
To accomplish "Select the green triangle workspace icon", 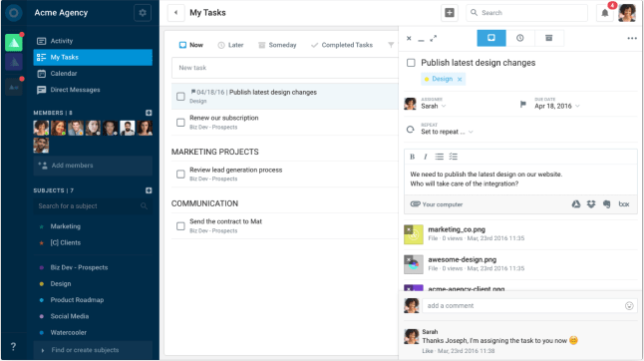I will click(x=14, y=43).
